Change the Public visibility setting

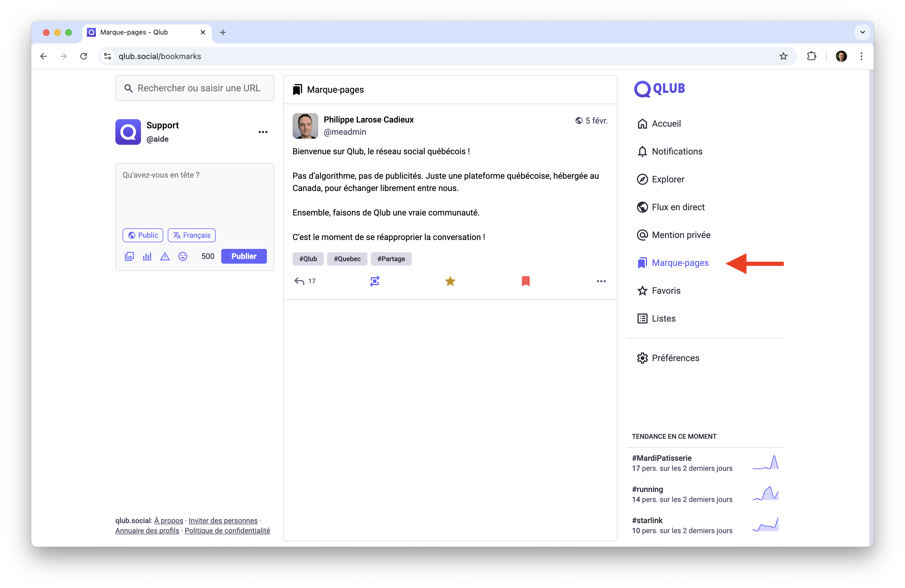143,235
